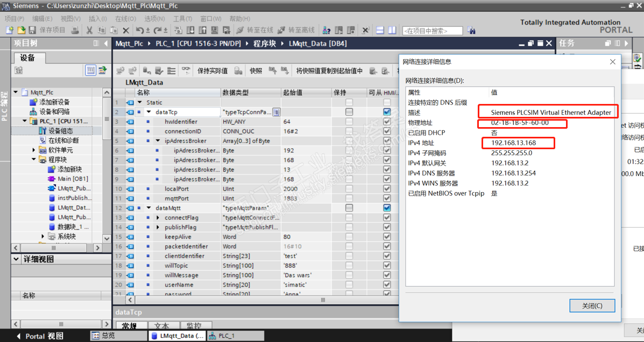Click 将快照值复制到起始值中 button
Viewport: 644px width, 342px height.
[329, 71]
